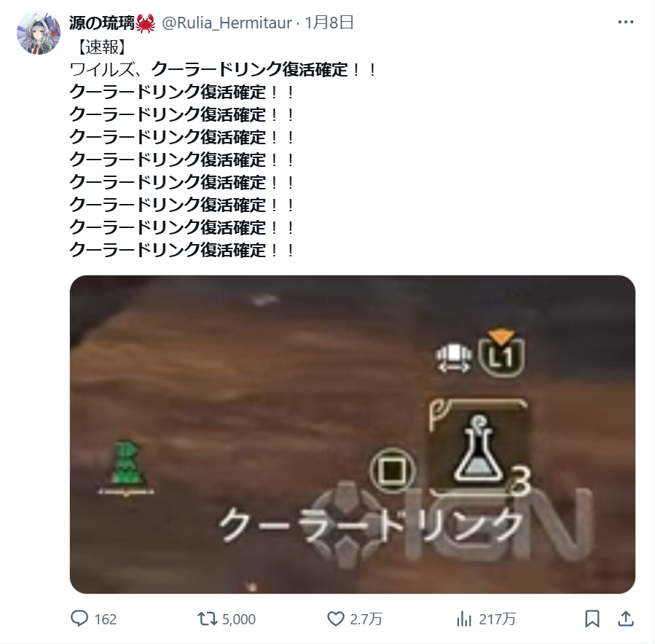Enlarge the attached game screenshot image
655x644 pixels.
(x=353, y=434)
